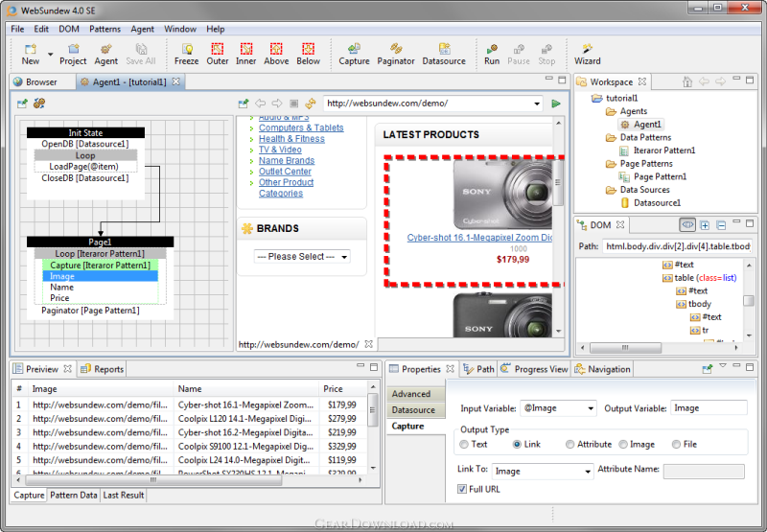Click gears icon in agent editor toolbar
The width and height of the screenshot is (767, 532).
coord(39,104)
